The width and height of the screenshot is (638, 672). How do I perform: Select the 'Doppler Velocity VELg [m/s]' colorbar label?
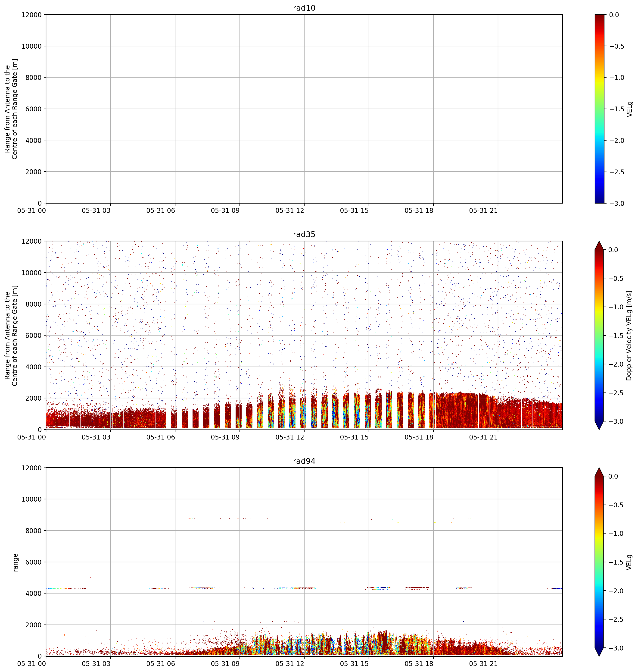pos(629,336)
